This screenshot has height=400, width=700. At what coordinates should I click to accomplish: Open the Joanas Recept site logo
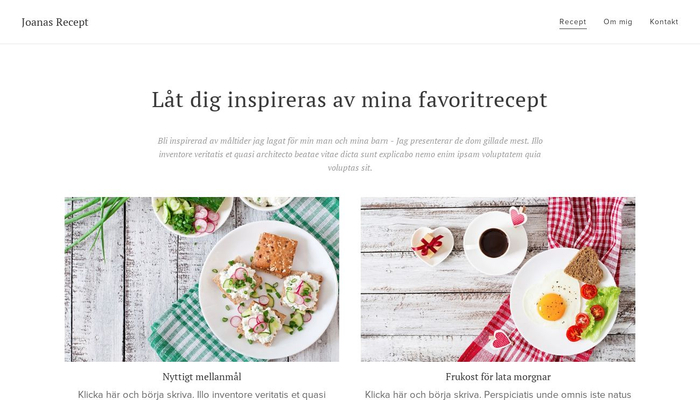54,22
